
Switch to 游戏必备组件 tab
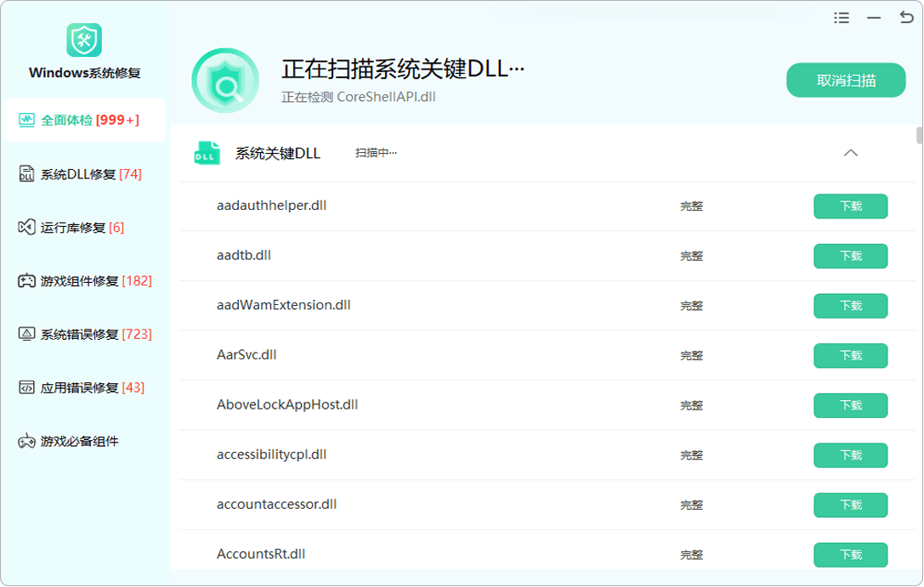point(79,442)
